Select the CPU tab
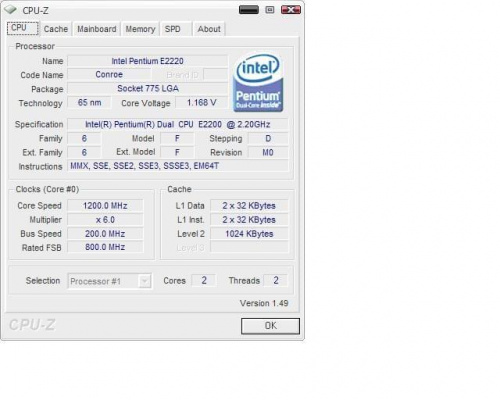This screenshot has width=500, height=400. [23, 28]
